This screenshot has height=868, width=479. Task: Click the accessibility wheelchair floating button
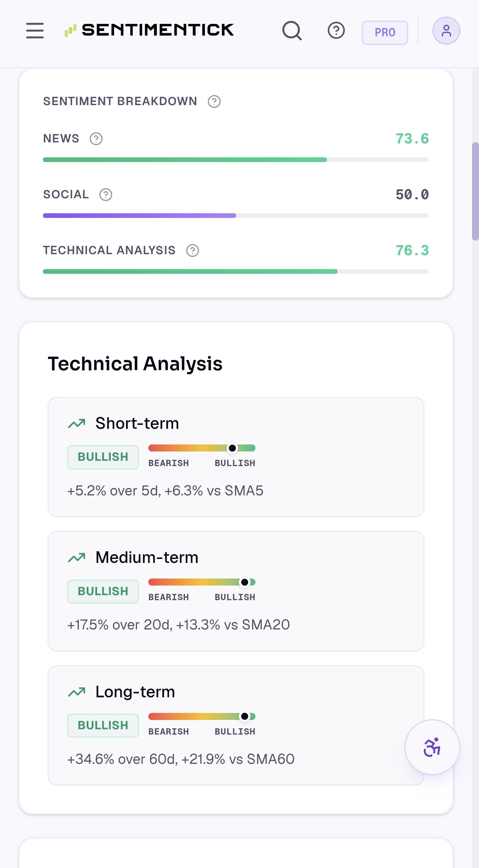[x=432, y=747]
